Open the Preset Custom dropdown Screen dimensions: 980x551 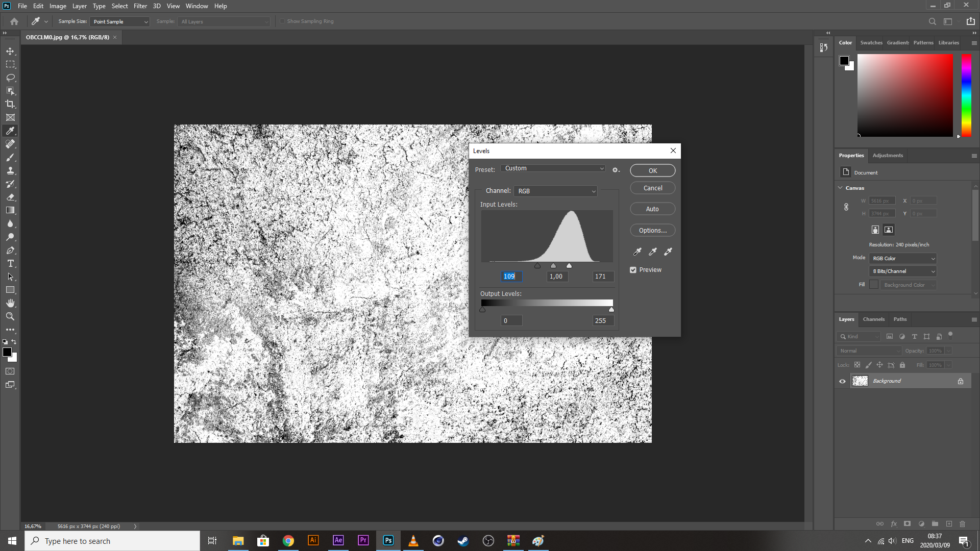[x=554, y=168]
